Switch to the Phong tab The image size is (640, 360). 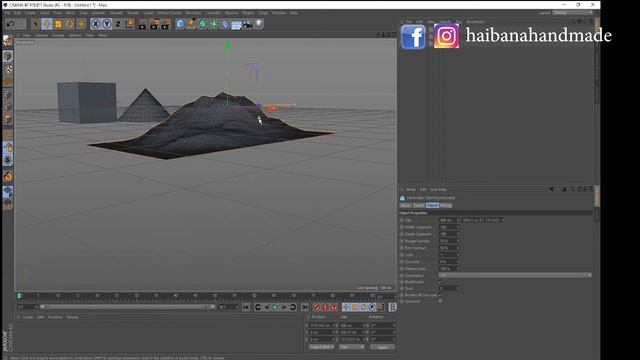click(446, 206)
